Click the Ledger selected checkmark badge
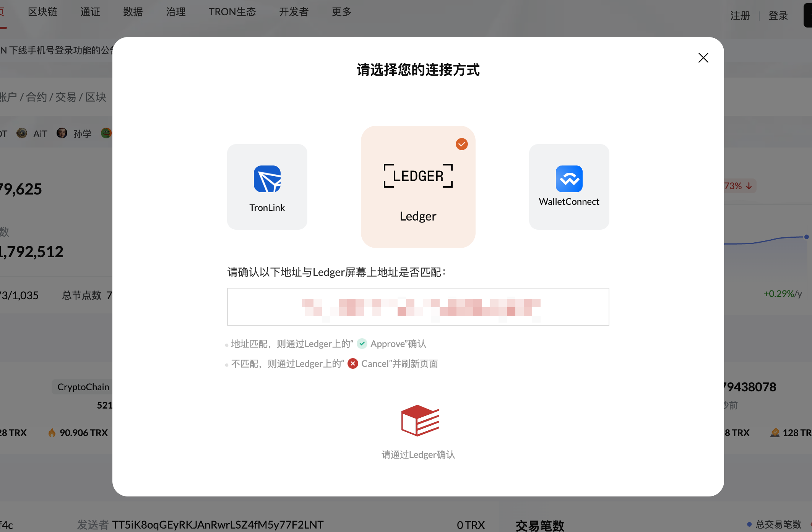The height and width of the screenshot is (532, 812). click(x=462, y=144)
